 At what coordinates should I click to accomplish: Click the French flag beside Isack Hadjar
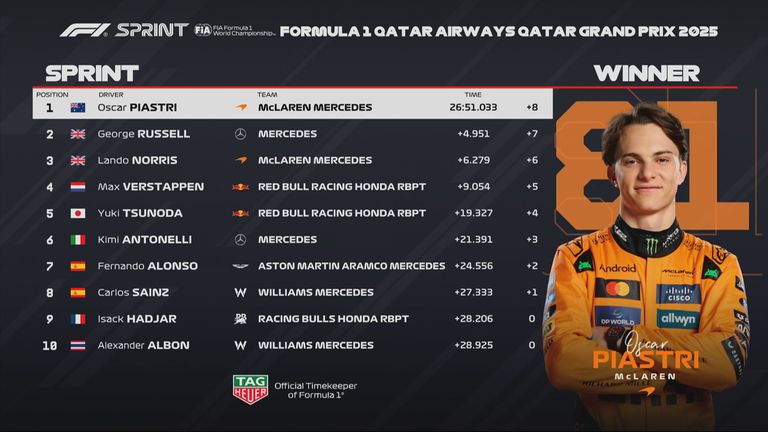click(77, 319)
